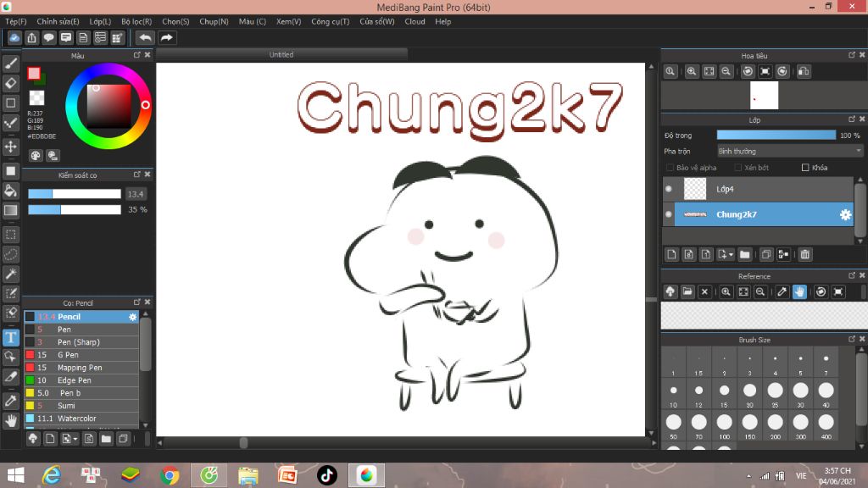Viewport: 868px width, 488px height.
Task: Select the Hand tool in left toolbar
Action: point(10,421)
